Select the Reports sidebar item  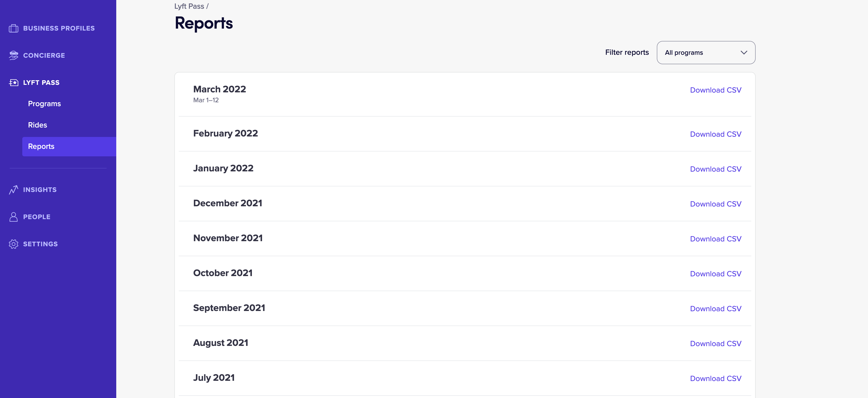[41, 146]
